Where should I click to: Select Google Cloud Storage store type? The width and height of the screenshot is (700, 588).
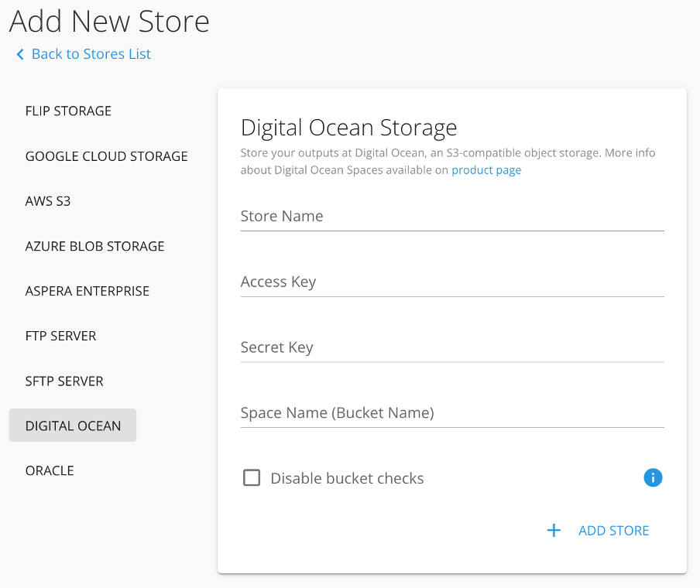[106, 156]
